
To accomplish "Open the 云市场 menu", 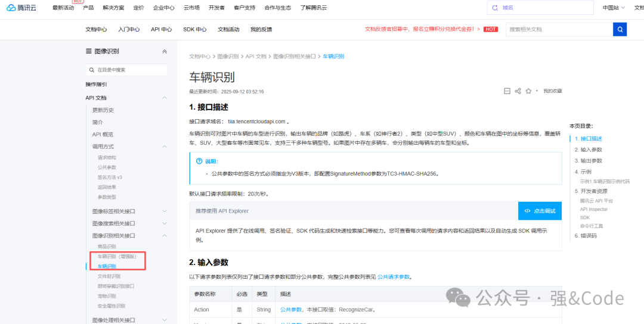I will pos(191,8).
